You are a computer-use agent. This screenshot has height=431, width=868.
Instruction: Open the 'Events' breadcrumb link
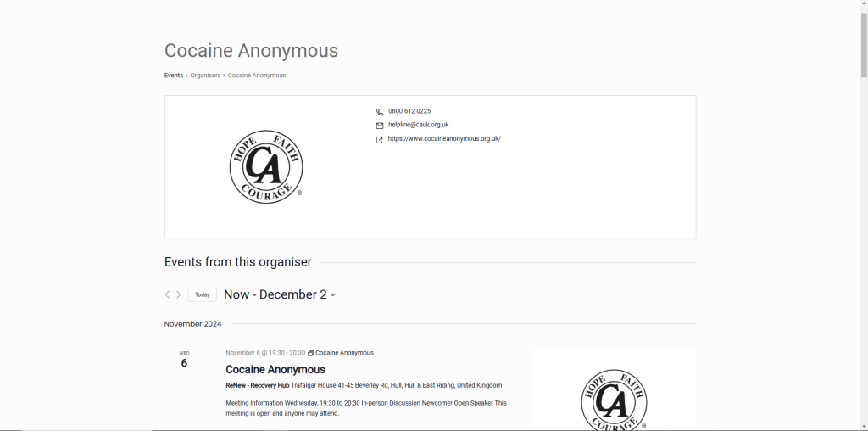click(174, 76)
